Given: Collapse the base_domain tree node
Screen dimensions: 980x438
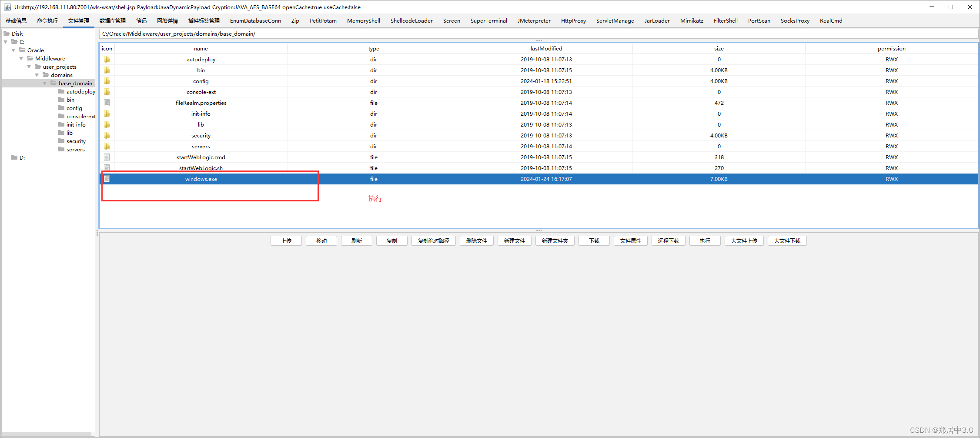Looking at the screenshot, I should point(45,83).
